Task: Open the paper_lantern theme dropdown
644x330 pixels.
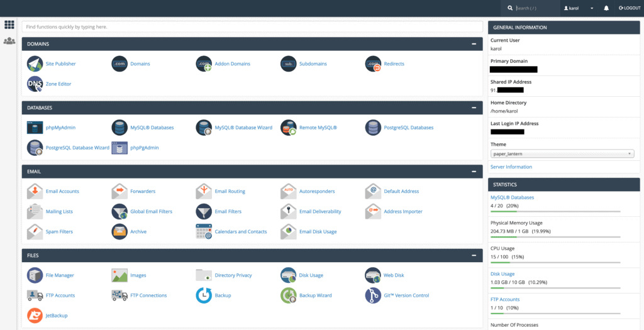Action: (x=562, y=153)
